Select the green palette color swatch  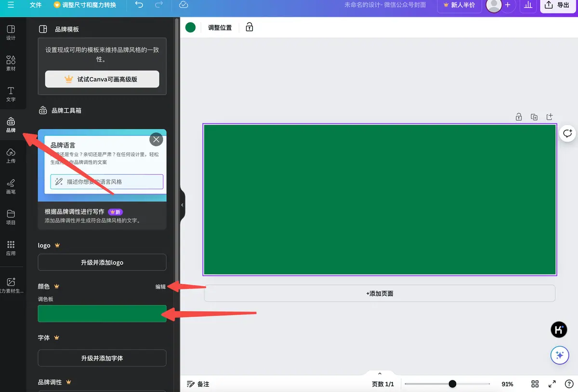coord(102,313)
